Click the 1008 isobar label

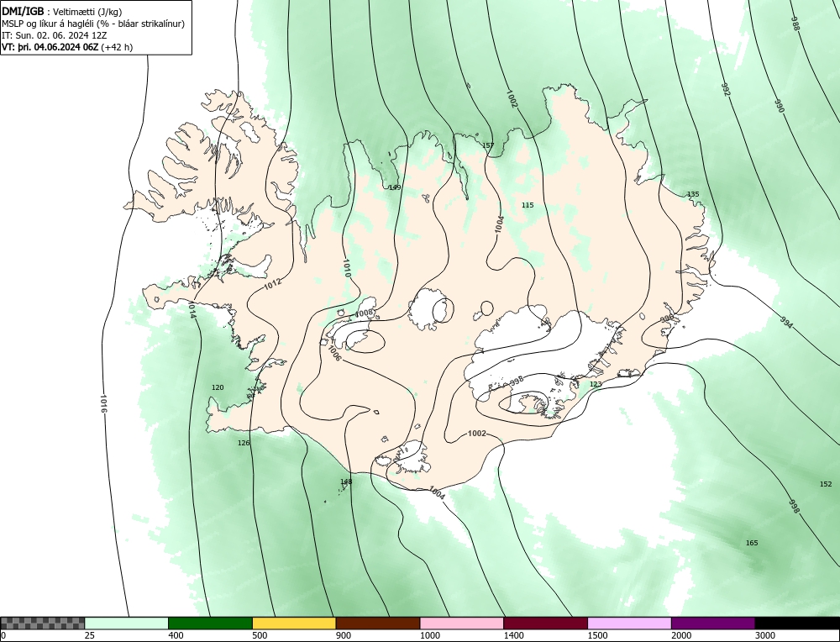[364, 313]
